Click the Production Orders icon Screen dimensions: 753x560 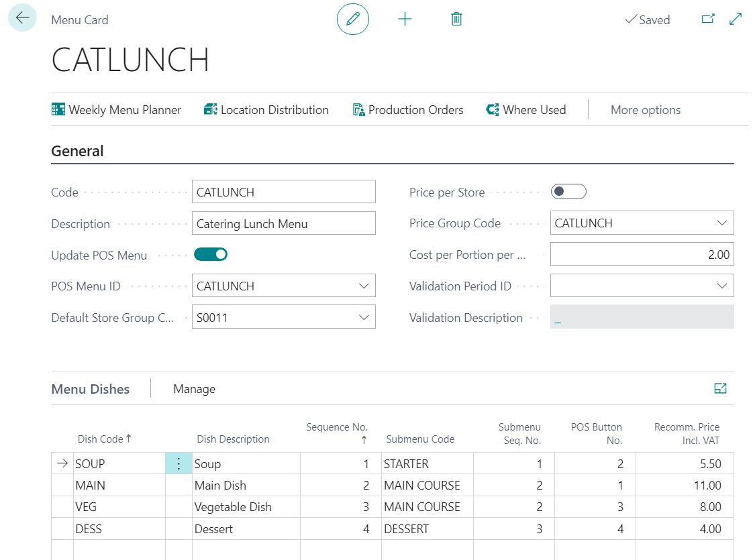pyautogui.click(x=359, y=110)
